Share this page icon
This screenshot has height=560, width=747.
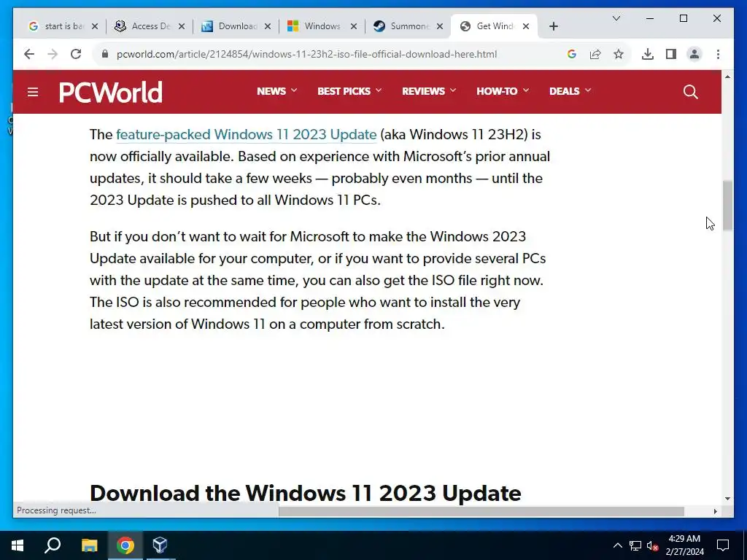pyautogui.click(x=595, y=54)
